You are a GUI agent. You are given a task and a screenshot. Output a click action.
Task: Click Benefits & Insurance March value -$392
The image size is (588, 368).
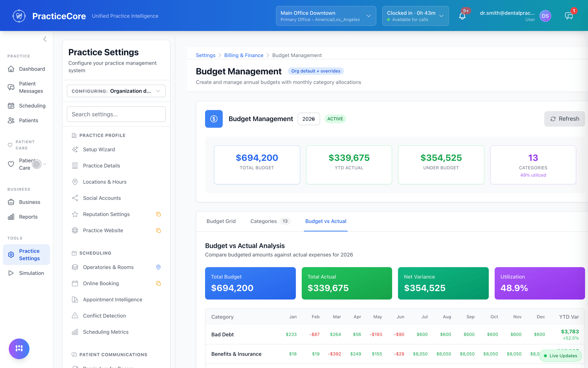pyautogui.click(x=334, y=354)
